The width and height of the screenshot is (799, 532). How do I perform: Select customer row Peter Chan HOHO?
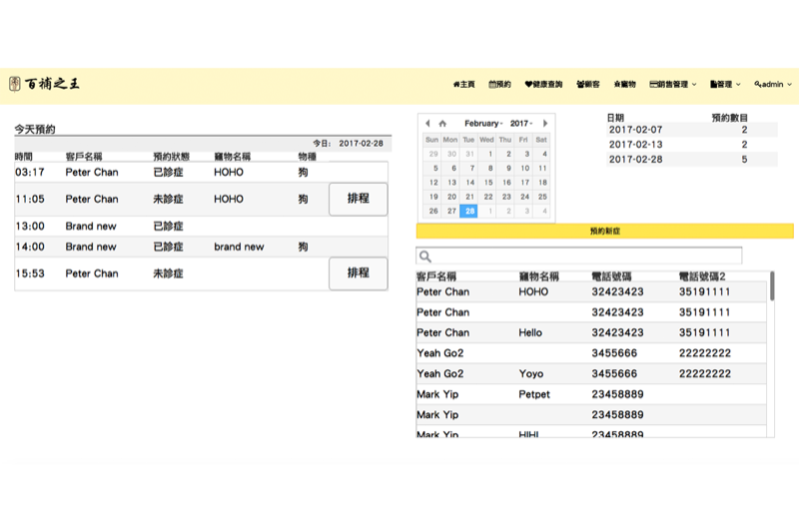591,291
